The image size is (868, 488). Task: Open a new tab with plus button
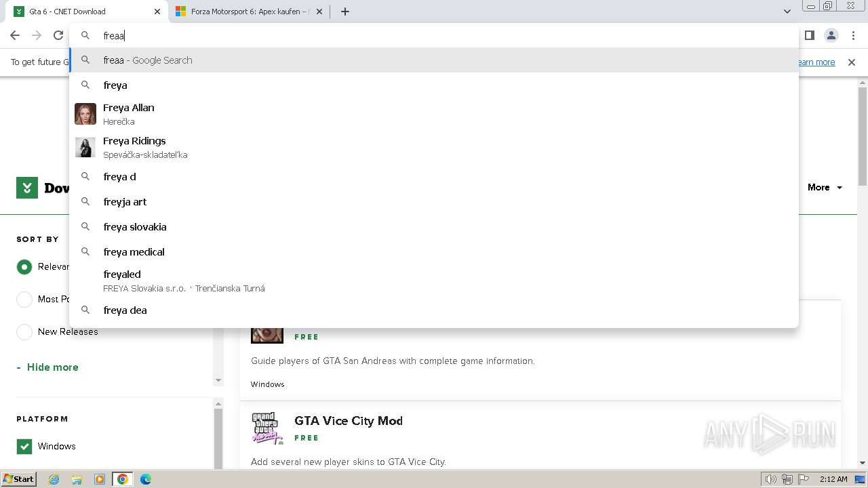pyautogui.click(x=344, y=12)
